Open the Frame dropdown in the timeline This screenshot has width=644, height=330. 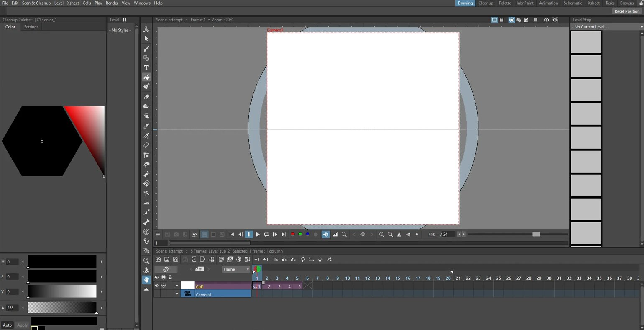tap(236, 269)
